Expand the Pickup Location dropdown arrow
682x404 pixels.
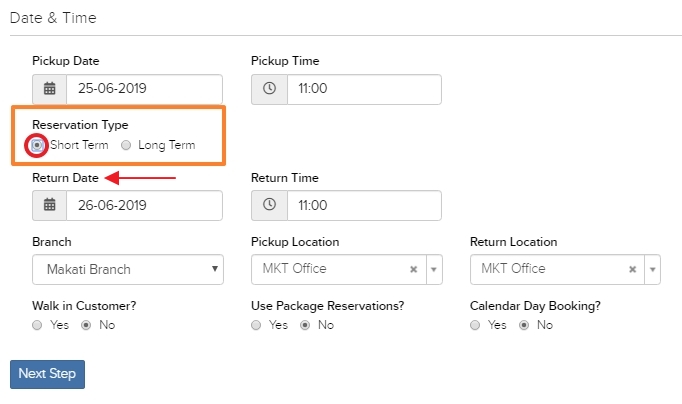434,270
